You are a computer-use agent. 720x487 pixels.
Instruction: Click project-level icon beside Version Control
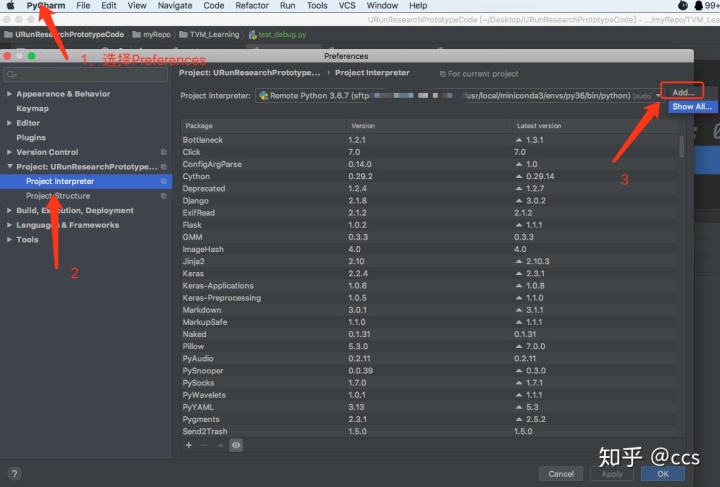tap(163, 152)
